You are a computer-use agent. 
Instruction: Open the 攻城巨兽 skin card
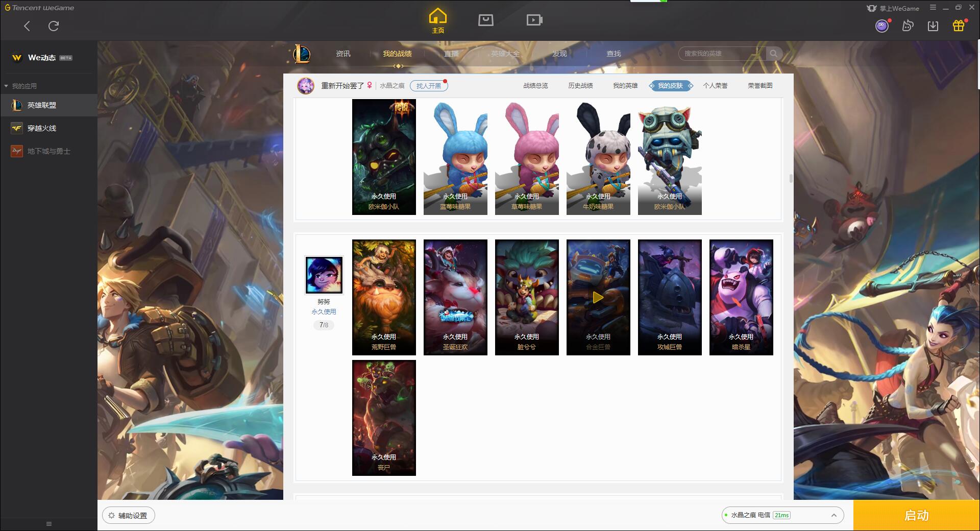click(670, 297)
